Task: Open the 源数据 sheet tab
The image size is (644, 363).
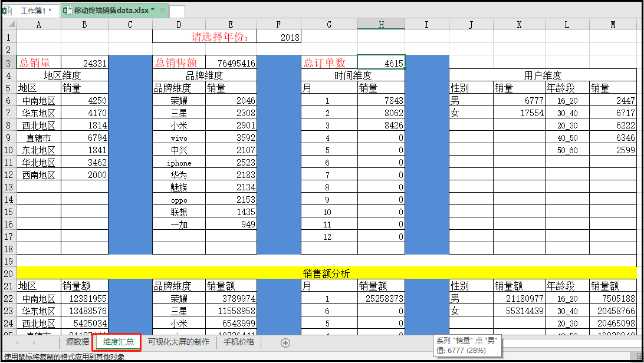Action: (77, 342)
